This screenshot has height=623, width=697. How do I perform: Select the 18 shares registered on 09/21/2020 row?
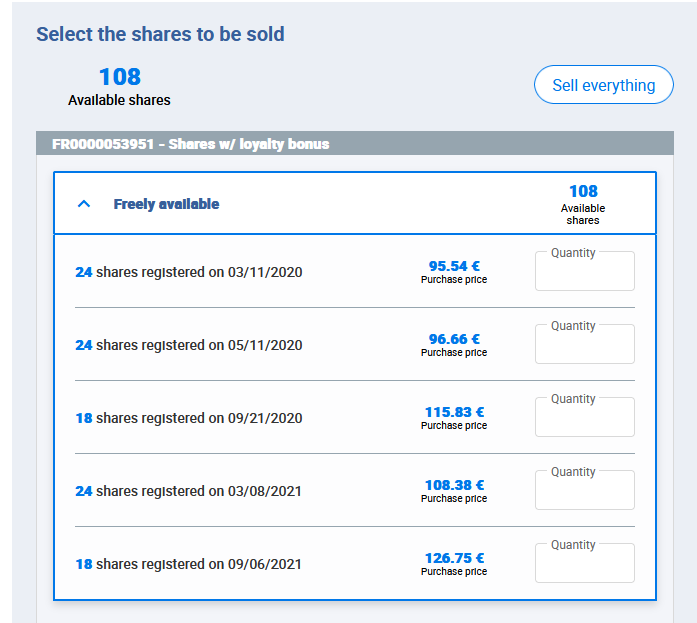click(189, 418)
